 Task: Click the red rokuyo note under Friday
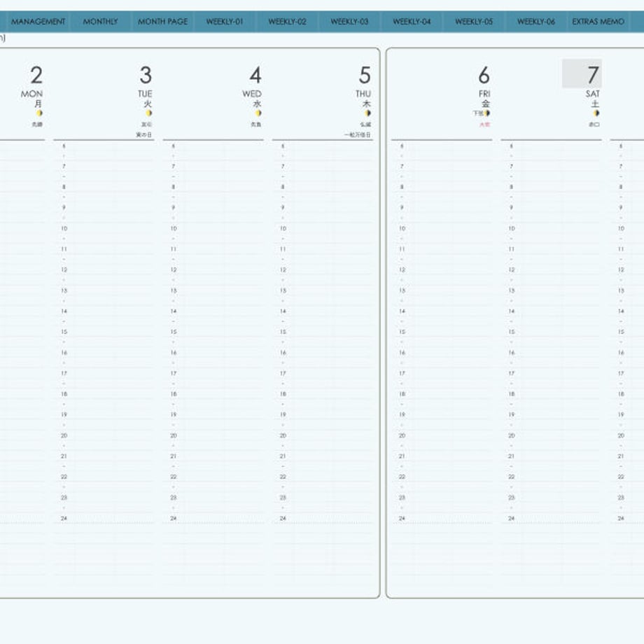(x=484, y=125)
